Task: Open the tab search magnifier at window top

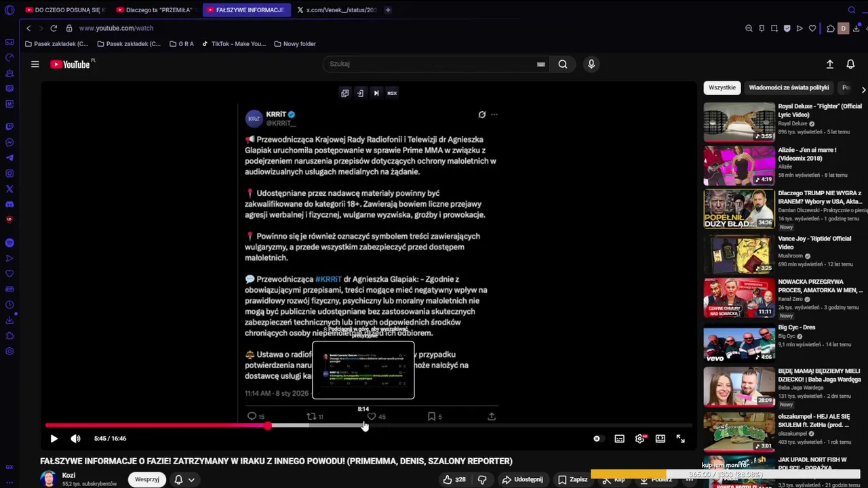Action: 852,10
